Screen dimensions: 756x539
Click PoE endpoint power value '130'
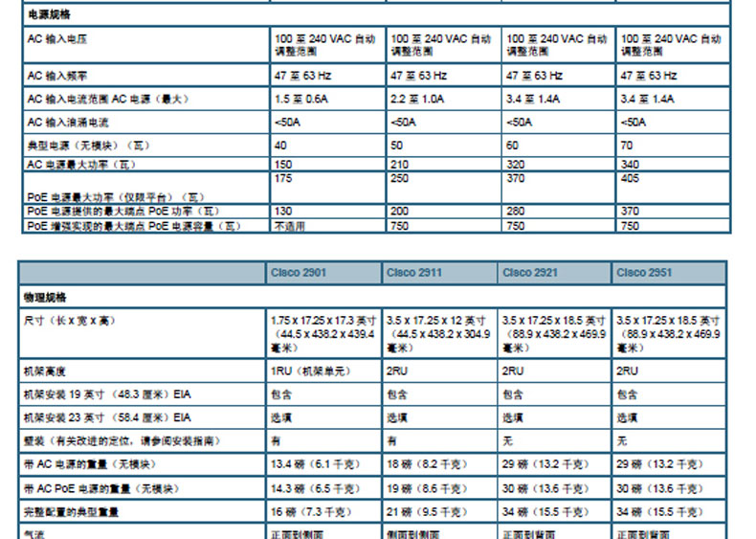[283, 211]
